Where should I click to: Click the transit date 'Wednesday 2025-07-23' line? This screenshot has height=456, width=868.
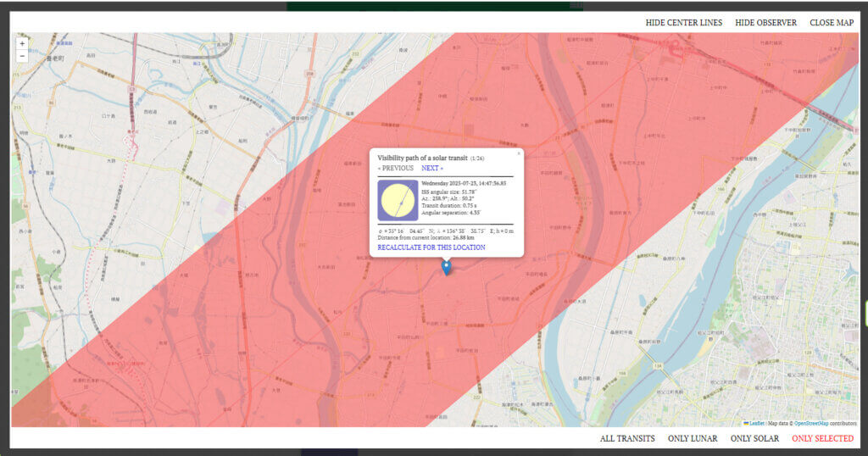[464, 183]
